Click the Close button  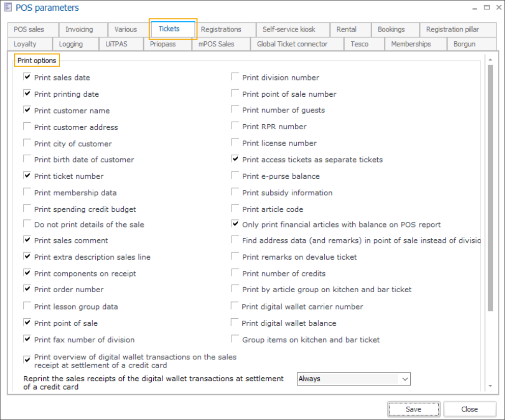tap(469, 409)
